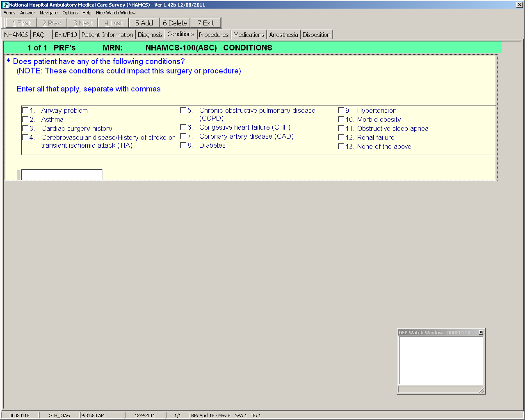Image resolution: width=525 pixels, height=420 pixels.
Task: Close the NHAMCS application window
Action: [519, 5]
